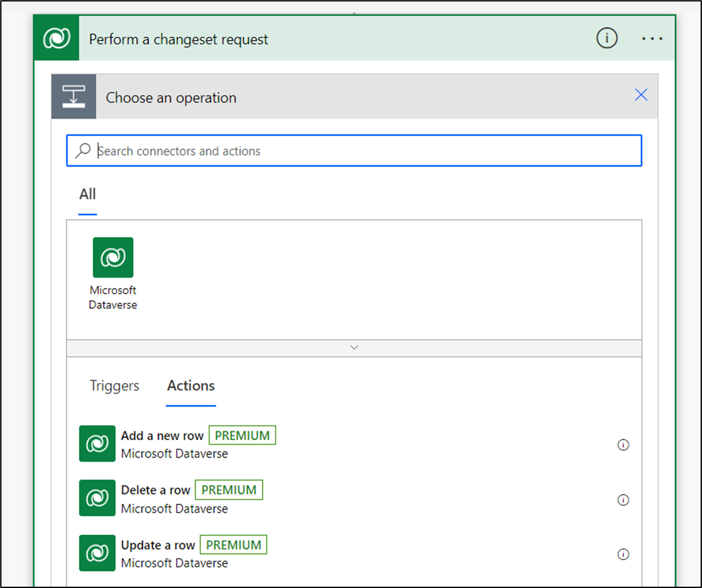
Task: Open info for the Delete a row action
Action: (x=624, y=500)
